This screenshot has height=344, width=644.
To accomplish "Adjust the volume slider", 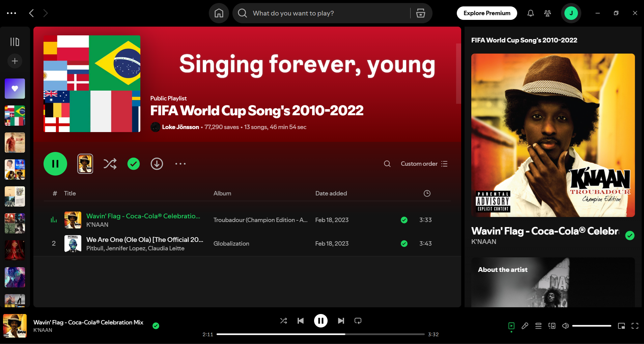I will pyautogui.click(x=592, y=325).
